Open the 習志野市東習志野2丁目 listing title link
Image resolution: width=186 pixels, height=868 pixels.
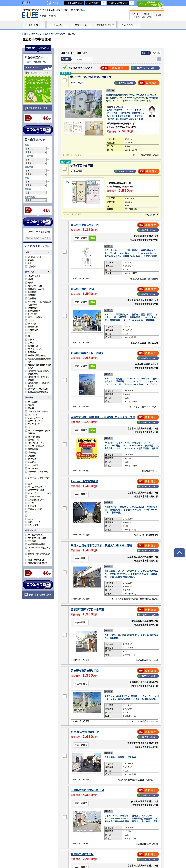pos(85,225)
